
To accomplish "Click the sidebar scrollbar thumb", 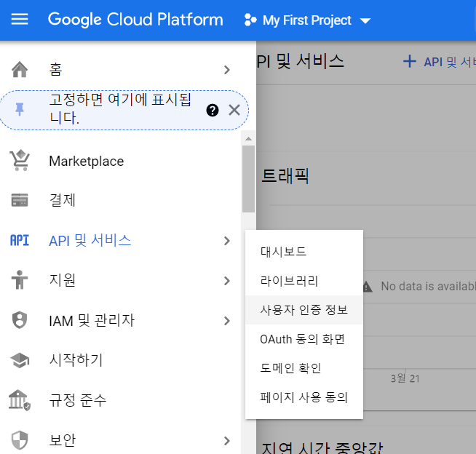I will click(x=248, y=179).
